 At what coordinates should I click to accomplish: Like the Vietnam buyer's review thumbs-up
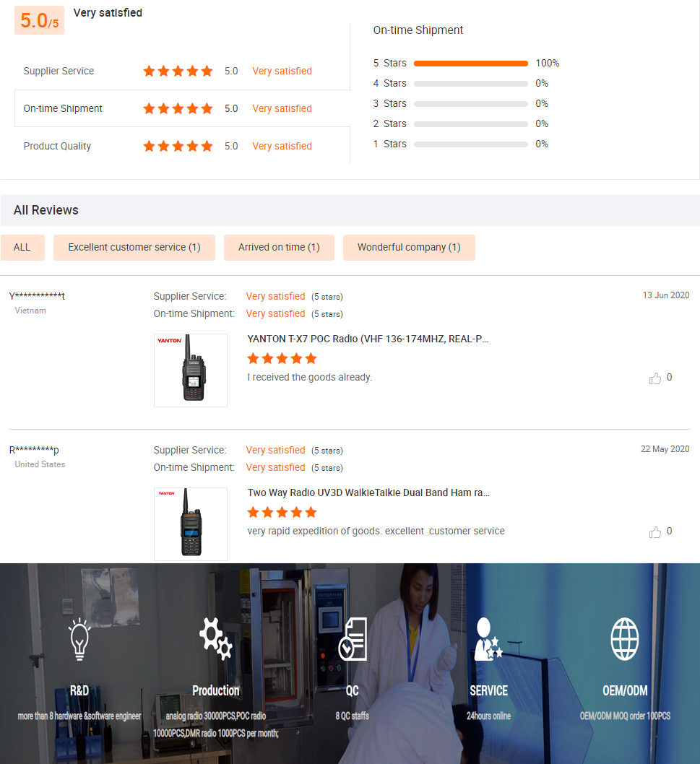654,378
